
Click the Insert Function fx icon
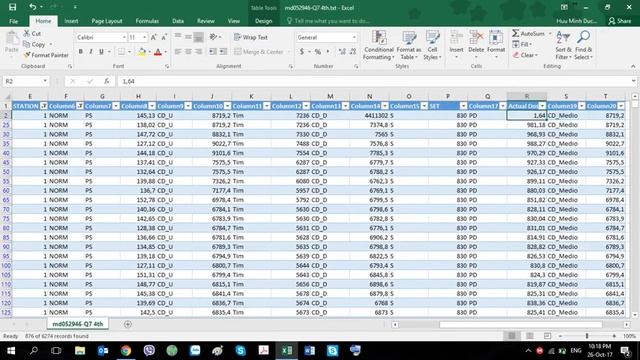pos(107,81)
